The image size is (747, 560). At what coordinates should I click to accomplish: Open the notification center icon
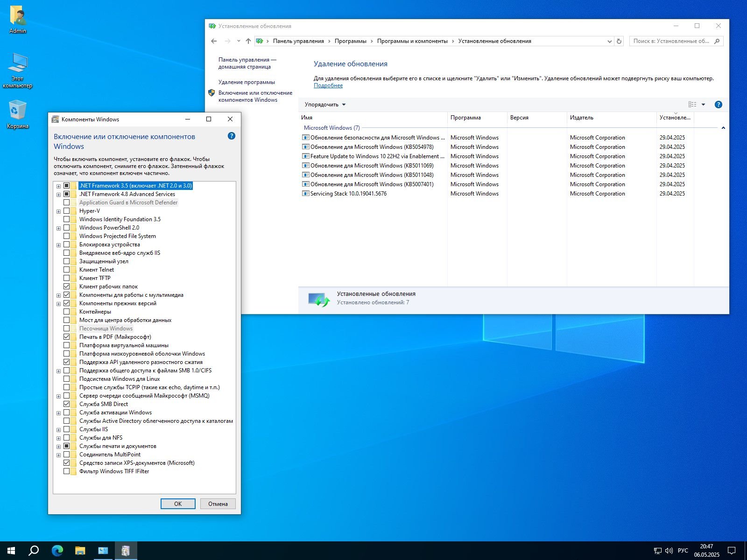[732, 551]
